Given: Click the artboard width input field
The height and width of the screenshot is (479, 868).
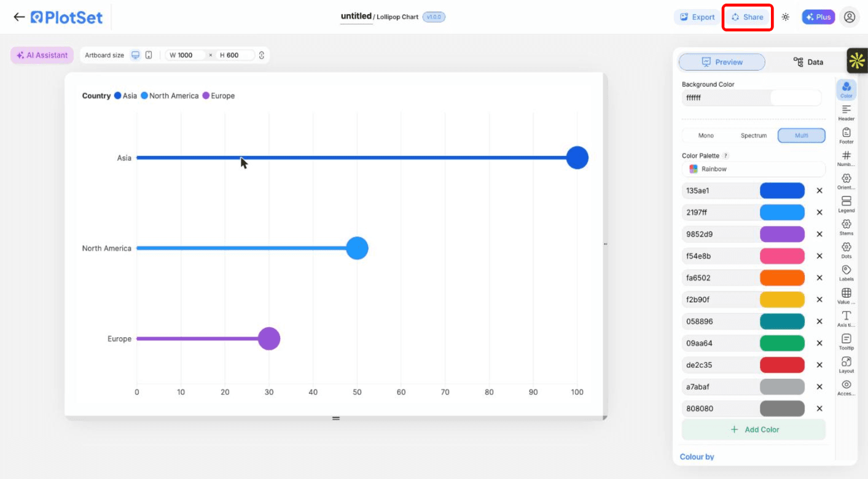Looking at the screenshot, I should pos(186,55).
